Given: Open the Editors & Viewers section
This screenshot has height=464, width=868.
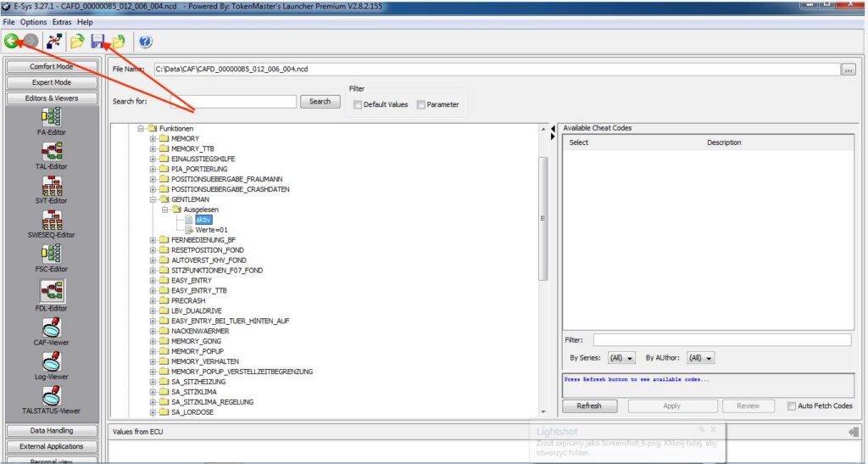Looking at the screenshot, I should (52, 98).
